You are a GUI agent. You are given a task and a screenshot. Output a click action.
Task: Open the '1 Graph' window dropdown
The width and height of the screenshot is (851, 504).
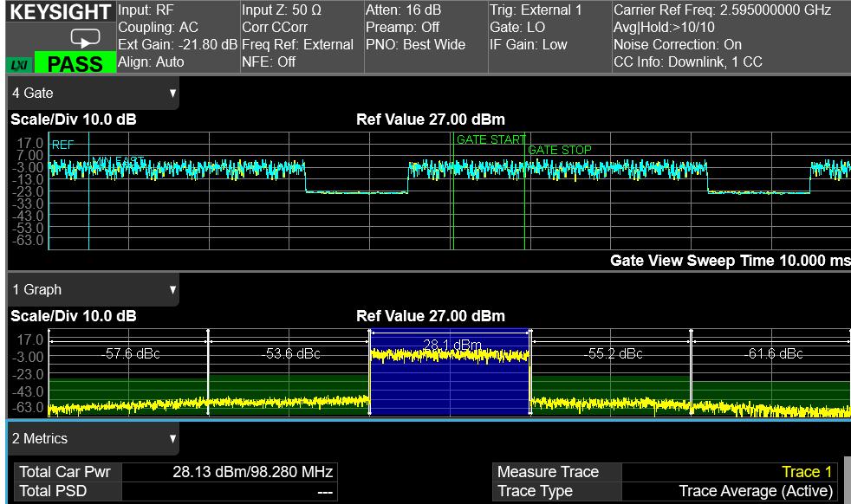[x=93, y=290]
